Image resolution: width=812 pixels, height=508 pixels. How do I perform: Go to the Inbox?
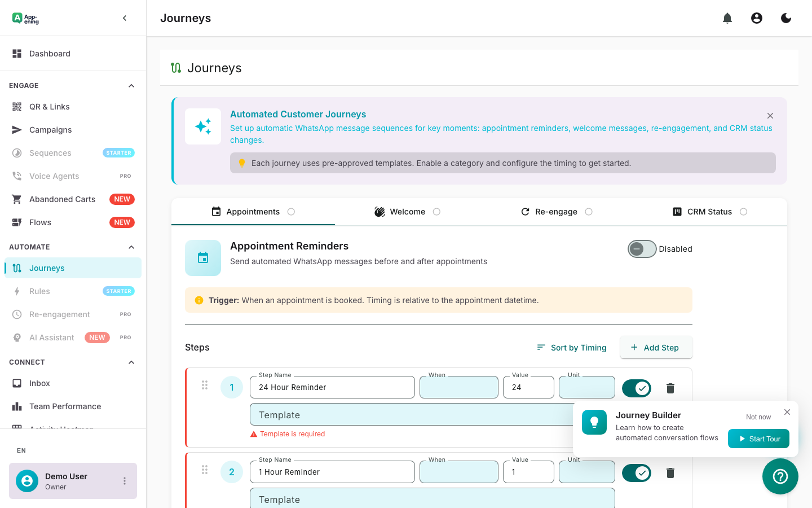coord(39,383)
